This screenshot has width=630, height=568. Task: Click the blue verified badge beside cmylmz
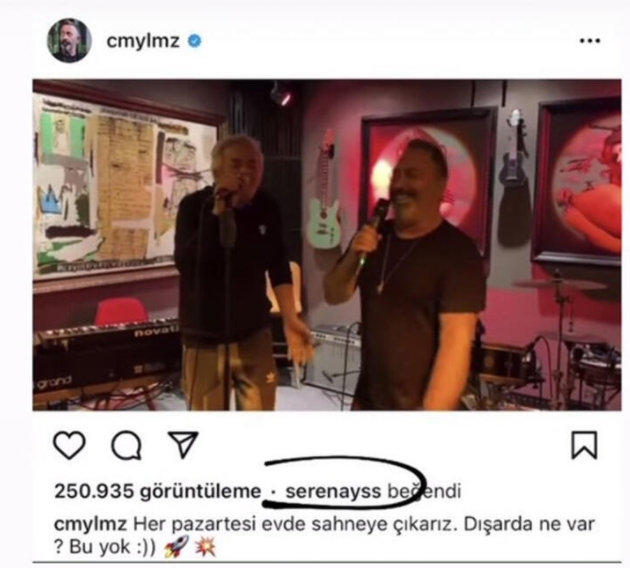[195, 41]
